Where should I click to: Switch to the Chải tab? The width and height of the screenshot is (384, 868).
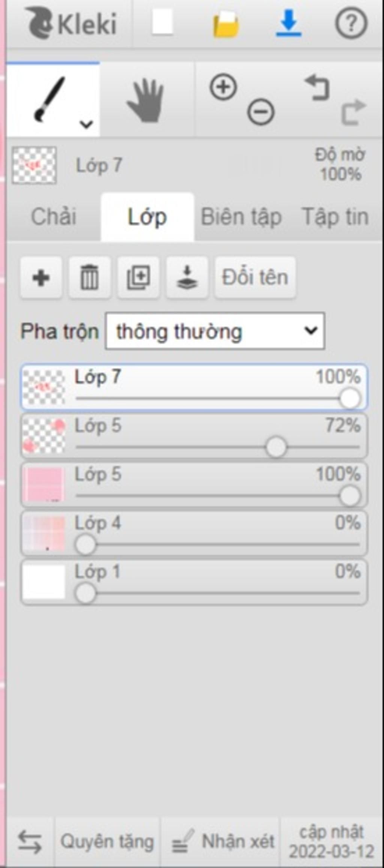[x=54, y=217]
